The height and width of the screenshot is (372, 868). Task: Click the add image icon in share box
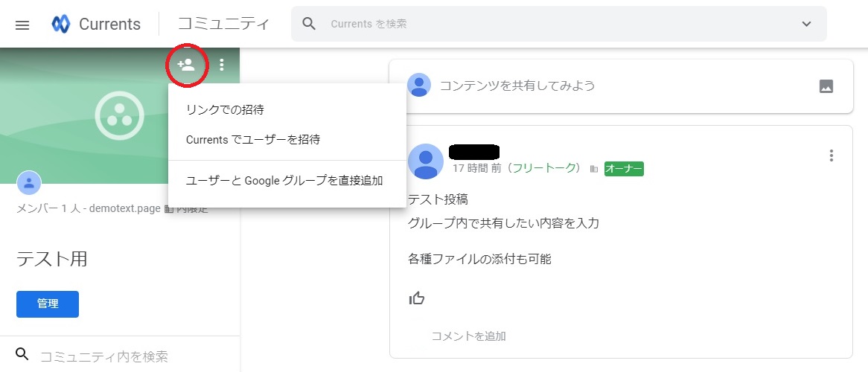coord(826,86)
